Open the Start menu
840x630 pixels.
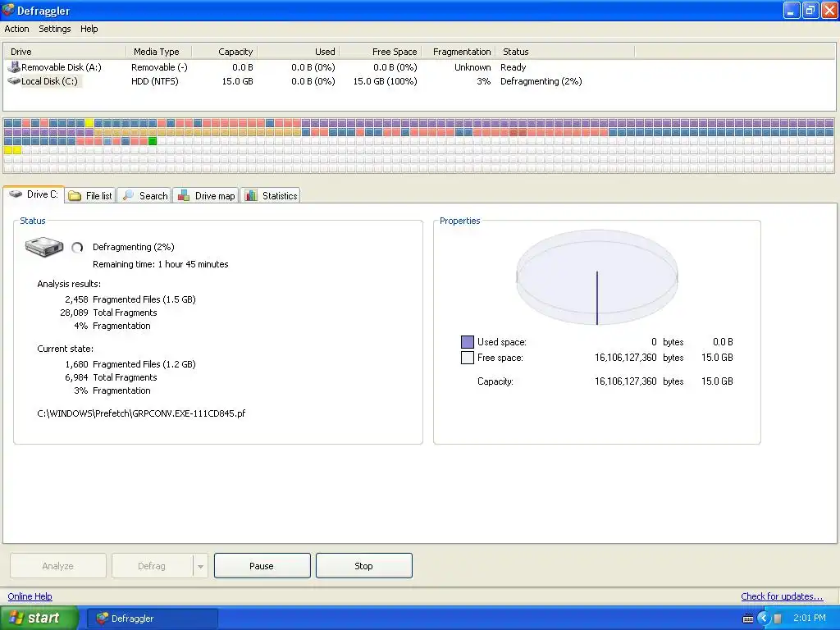39,618
